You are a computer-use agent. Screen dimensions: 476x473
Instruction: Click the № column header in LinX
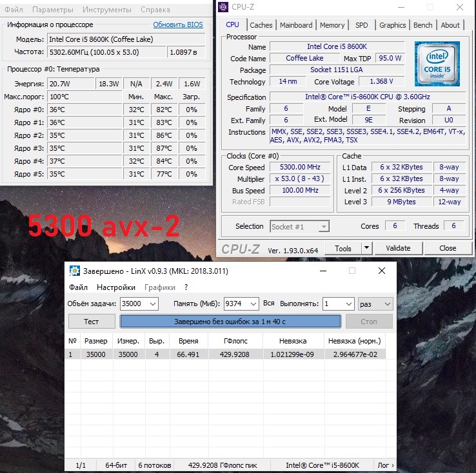tap(72, 341)
